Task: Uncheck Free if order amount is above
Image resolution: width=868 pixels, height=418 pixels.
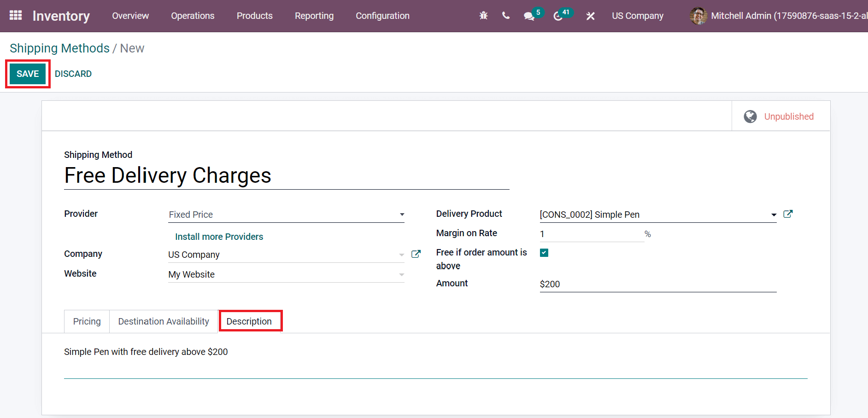Action: pos(544,253)
